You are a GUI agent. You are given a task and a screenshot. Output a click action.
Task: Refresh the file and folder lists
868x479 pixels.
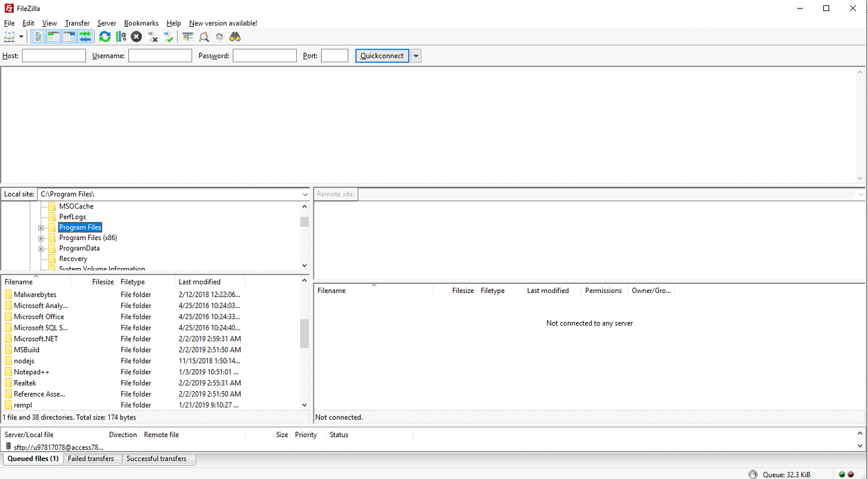coord(105,37)
